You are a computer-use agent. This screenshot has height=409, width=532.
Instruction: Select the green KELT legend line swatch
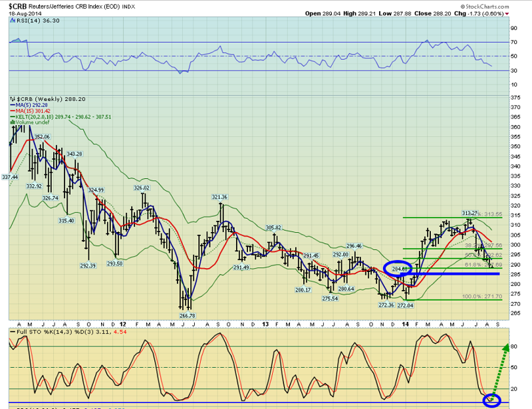13,117
